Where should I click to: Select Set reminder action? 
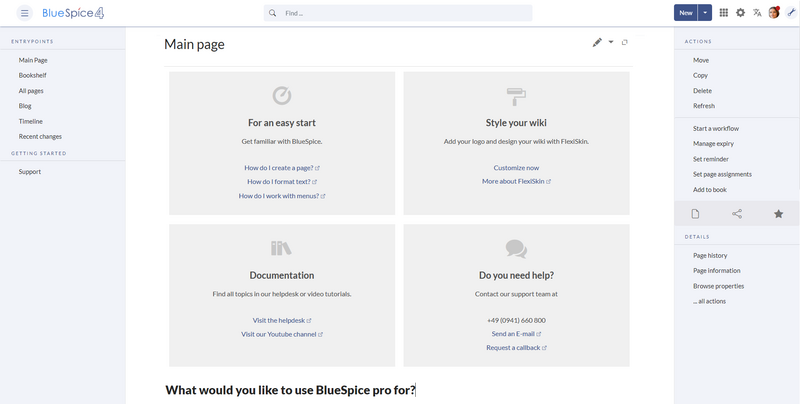pos(711,159)
